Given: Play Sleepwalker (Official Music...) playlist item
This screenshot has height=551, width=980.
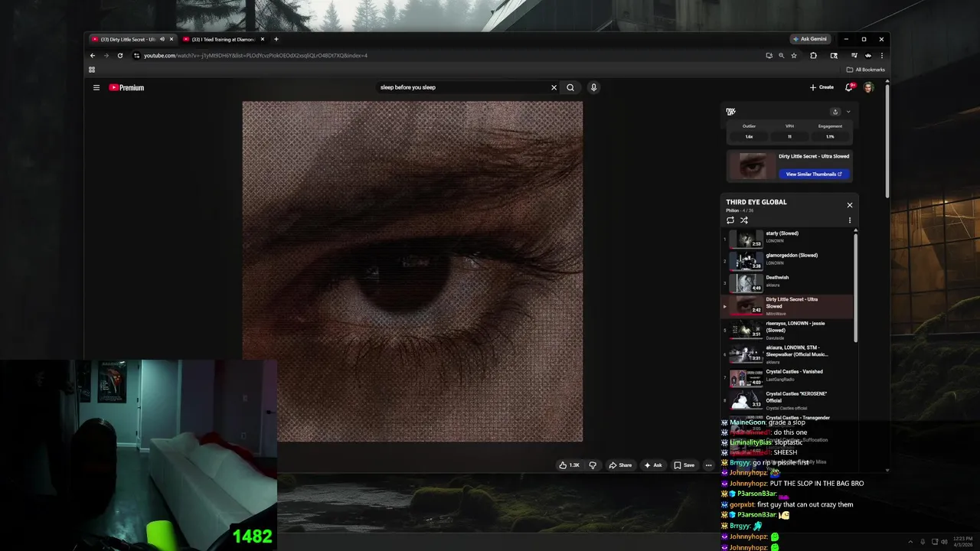Looking at the screenshot, I should pos(787,354).
